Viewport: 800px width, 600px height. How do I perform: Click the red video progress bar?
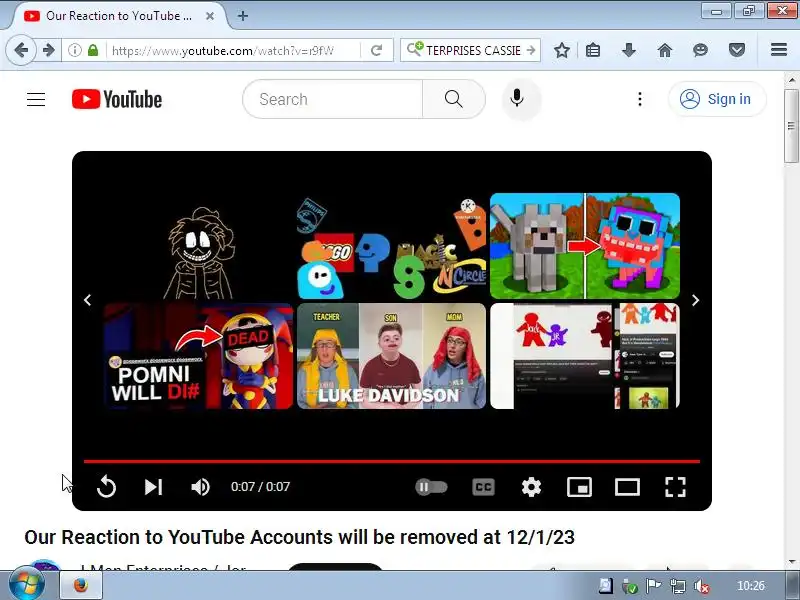coord(392,461)
